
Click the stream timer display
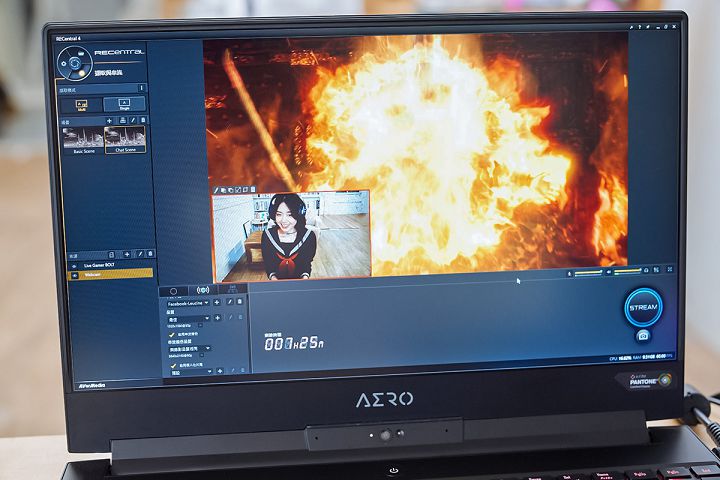(x=294, y=343)
